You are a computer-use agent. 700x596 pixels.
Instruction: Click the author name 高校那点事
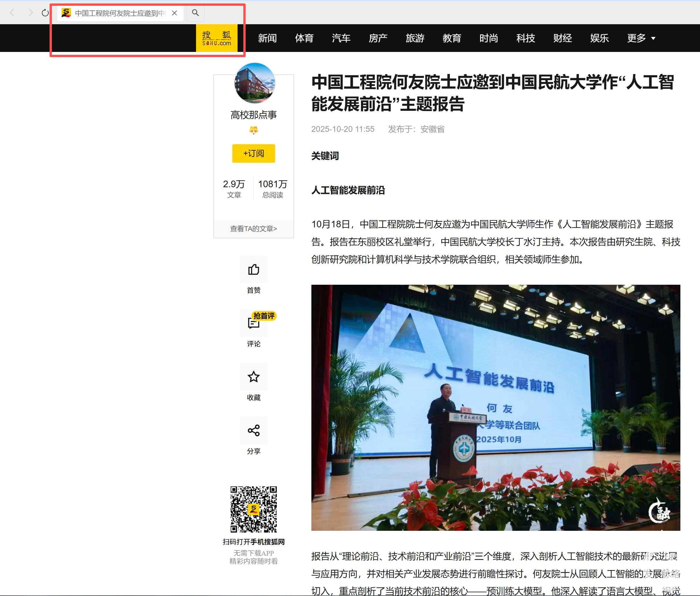click(x=253, y=115)
